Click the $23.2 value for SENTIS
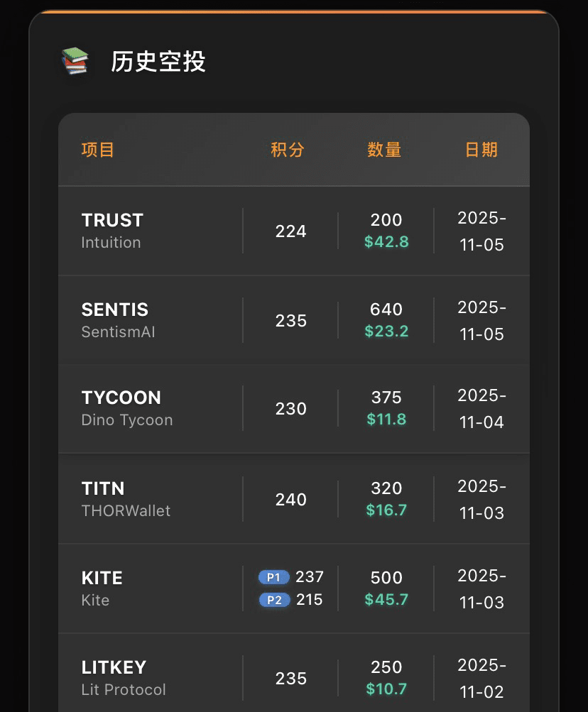Image resolution: width=588 pixels, height=712 pixels. (x=386, y=332)
